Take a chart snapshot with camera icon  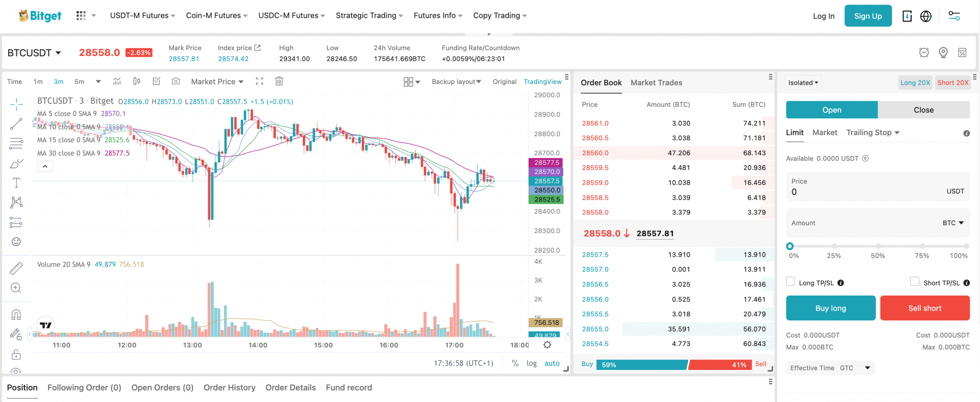pyautogui.click(x=176, y=81)
